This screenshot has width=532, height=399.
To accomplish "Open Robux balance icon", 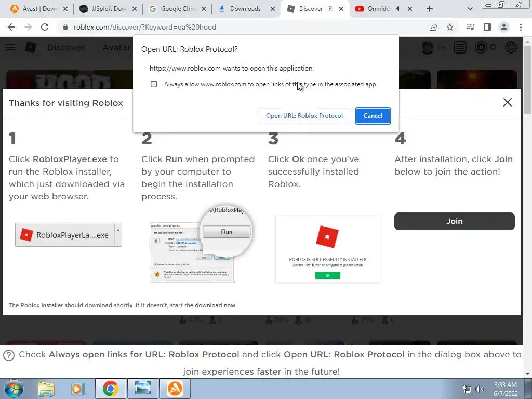I will pos(481,47).
